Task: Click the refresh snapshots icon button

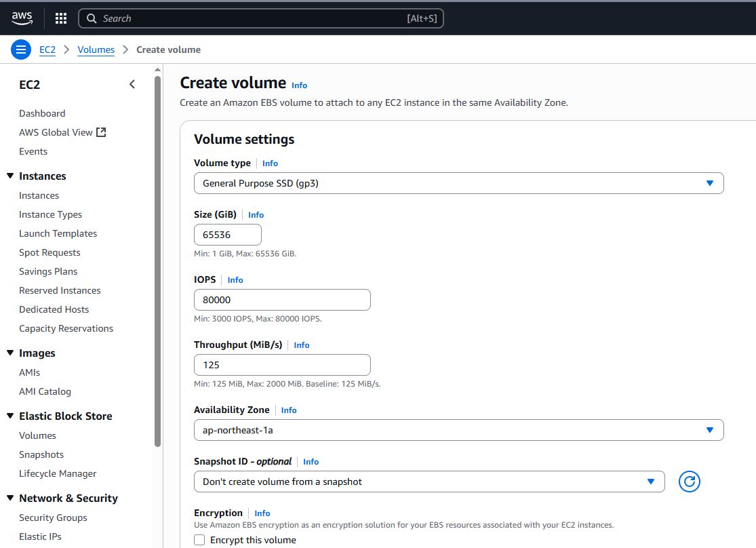Action: pos(689,482)
